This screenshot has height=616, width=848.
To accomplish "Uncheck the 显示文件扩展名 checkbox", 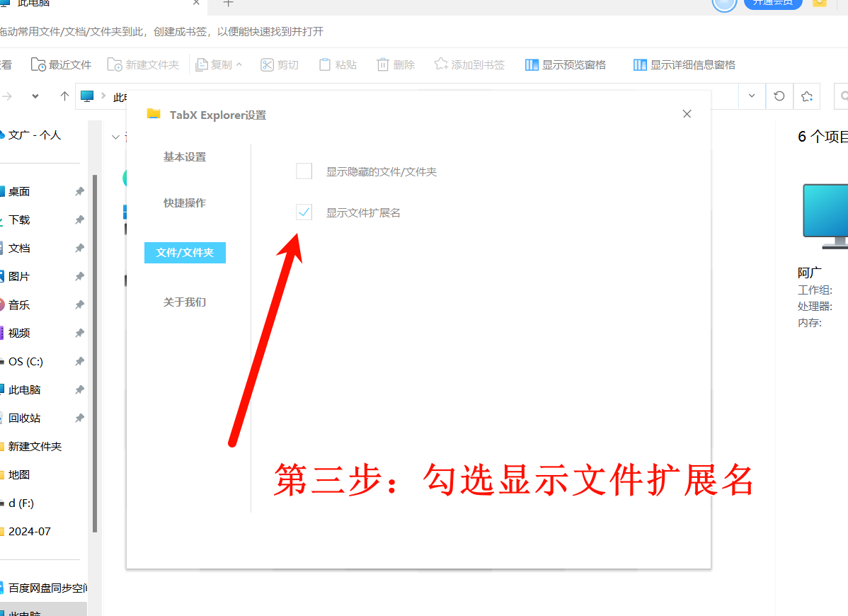I will 304,212.
